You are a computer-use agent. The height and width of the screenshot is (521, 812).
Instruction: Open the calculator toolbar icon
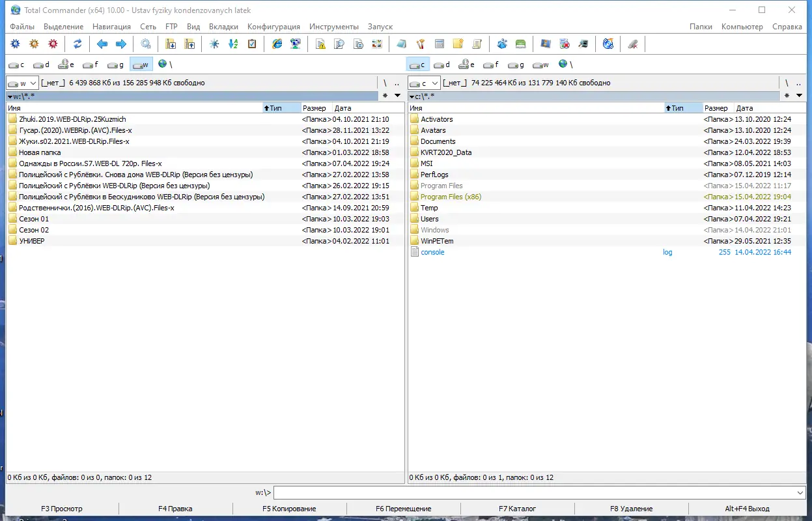point(440,44)
